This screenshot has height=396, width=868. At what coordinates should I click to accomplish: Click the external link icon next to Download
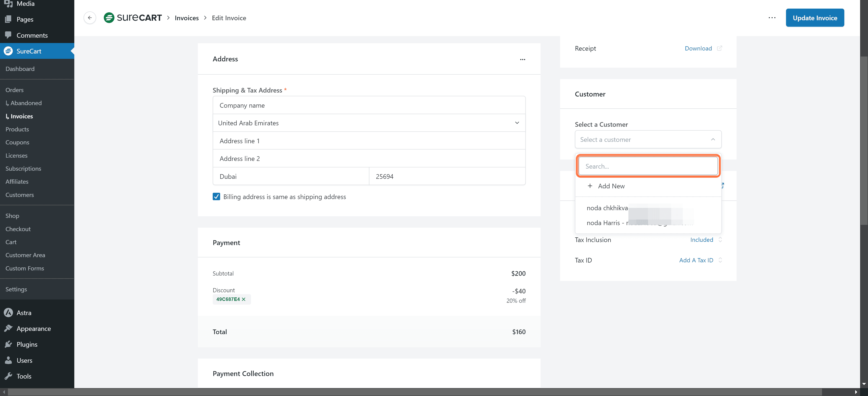coord(719,48)
